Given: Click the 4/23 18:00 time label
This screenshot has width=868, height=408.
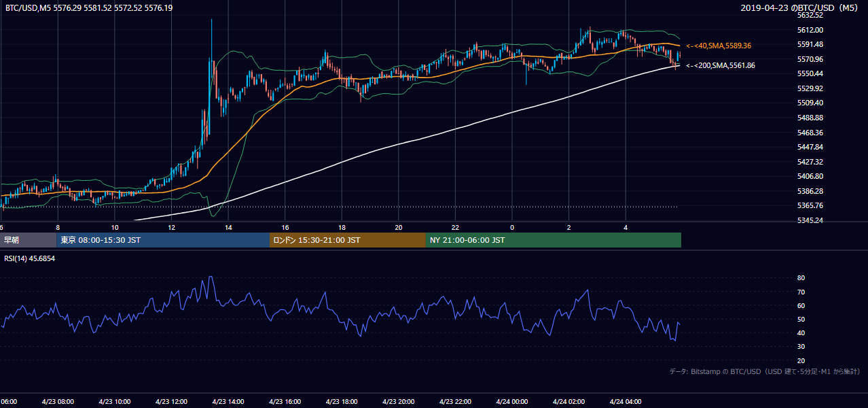Looking at the screenshot, I should pyautogui.click(x=342, y=401).
